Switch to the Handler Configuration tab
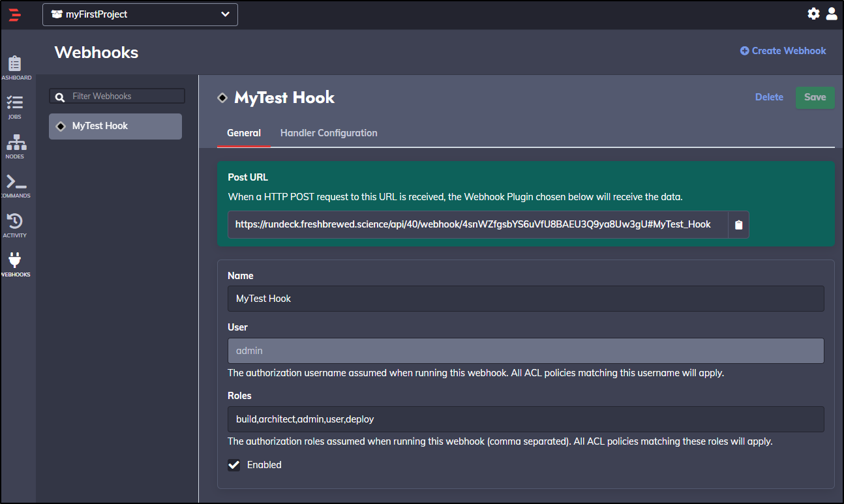 click(x=329, y=133)
